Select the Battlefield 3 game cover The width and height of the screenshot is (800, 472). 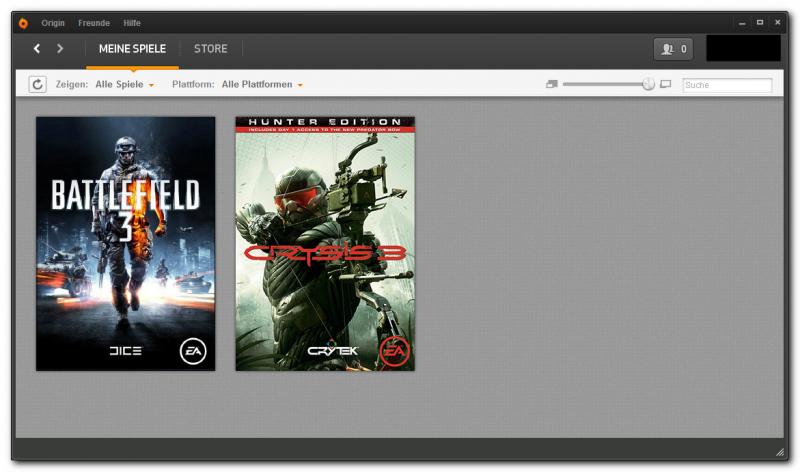[125, 243]
